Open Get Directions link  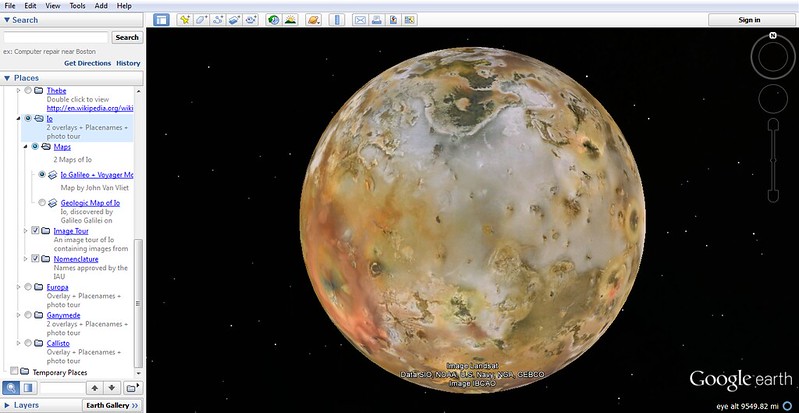tap(87, 63)
